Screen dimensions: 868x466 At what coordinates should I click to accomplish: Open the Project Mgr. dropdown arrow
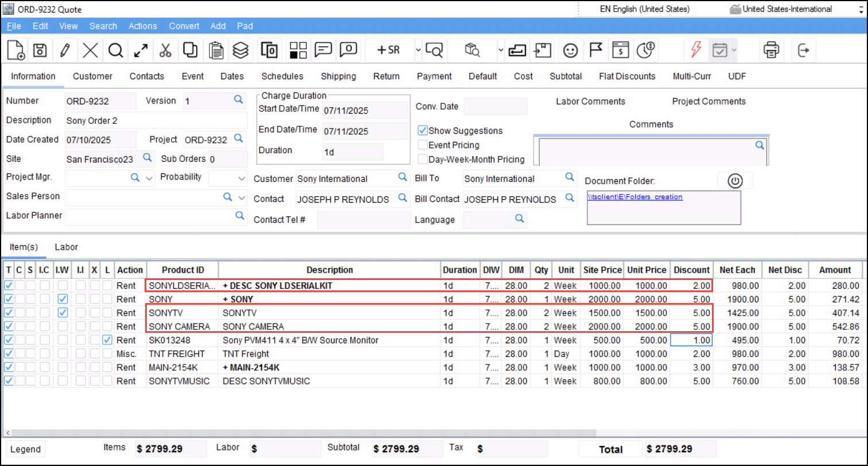[x=150, y=178]
